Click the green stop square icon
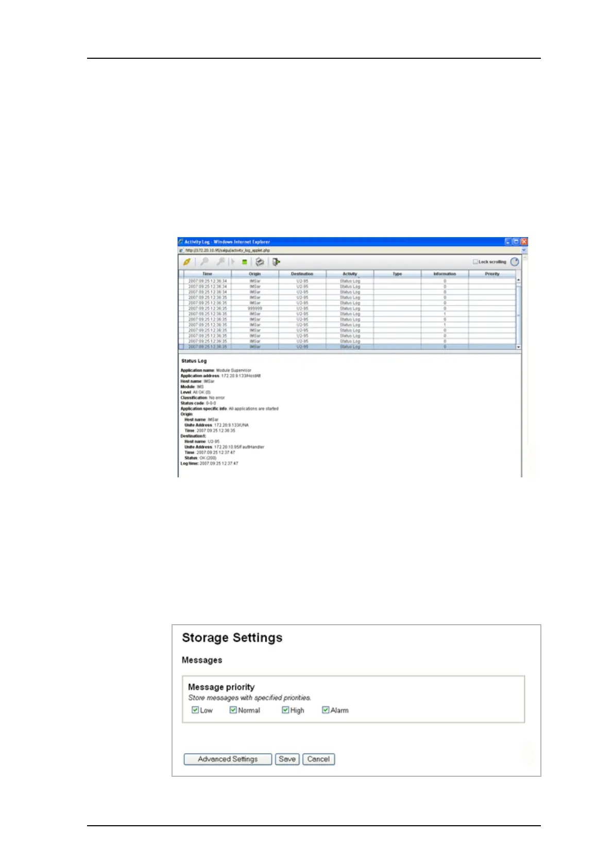Image resolution: width=613 pixels, height=868 pixels. (244, 262)
